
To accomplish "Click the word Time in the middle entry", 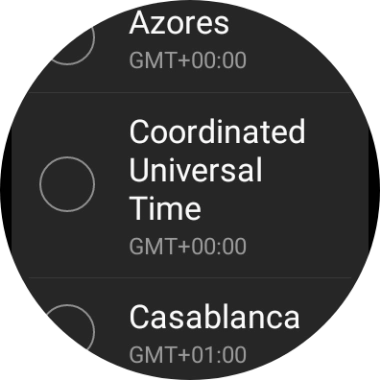I will click(x=165, y=208).
